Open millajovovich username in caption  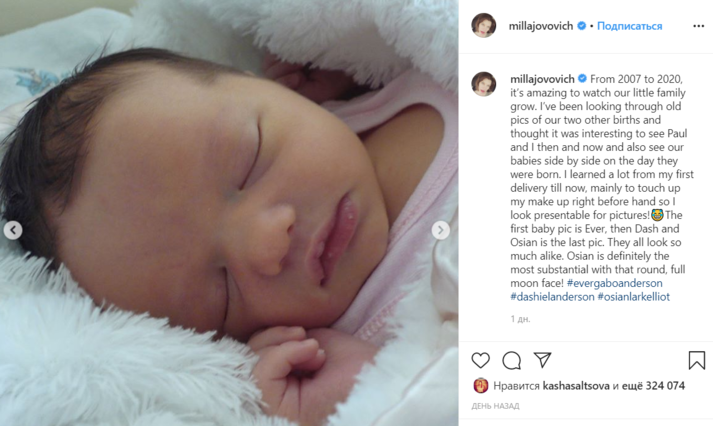click(x=542, y=79)
